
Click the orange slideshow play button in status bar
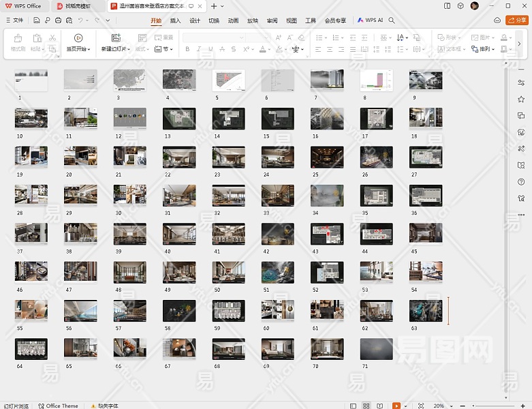pos(396,406)
